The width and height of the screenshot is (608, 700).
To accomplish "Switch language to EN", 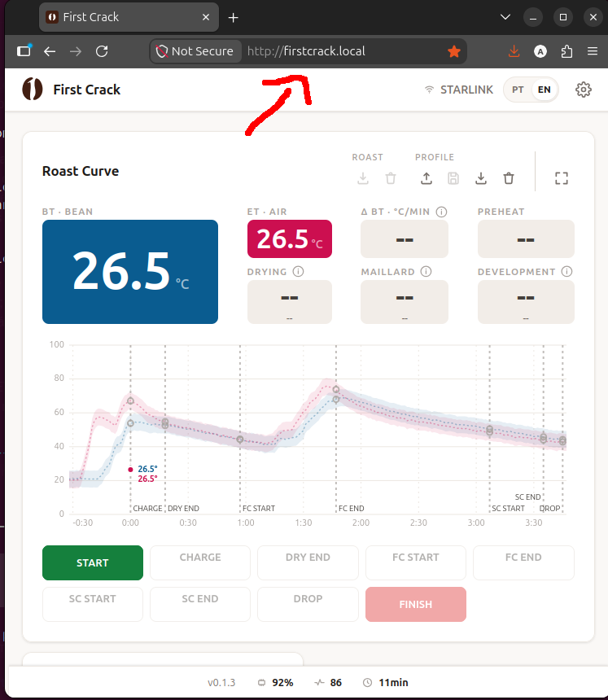I will coord(544,90).
